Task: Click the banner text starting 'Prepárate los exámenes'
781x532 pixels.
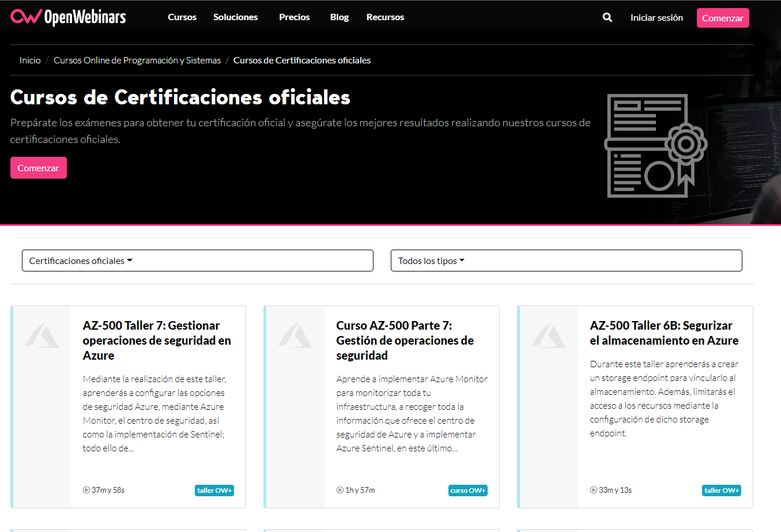Action: click(300, 131)
